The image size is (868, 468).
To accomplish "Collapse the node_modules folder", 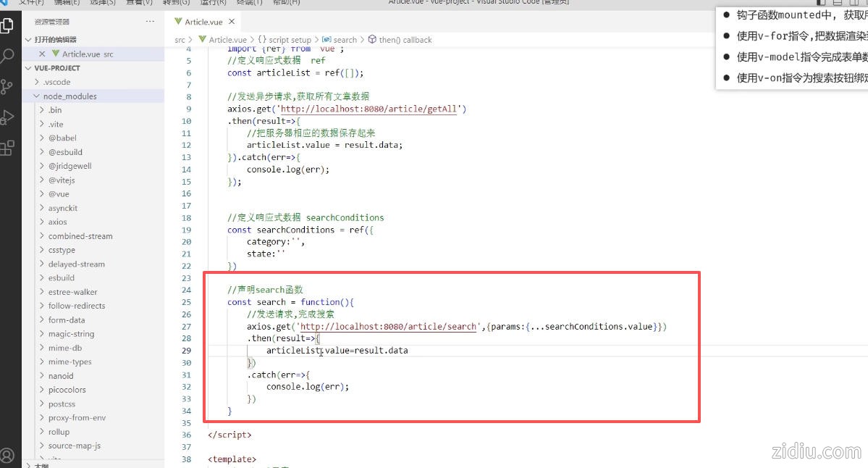I will 69,96.
